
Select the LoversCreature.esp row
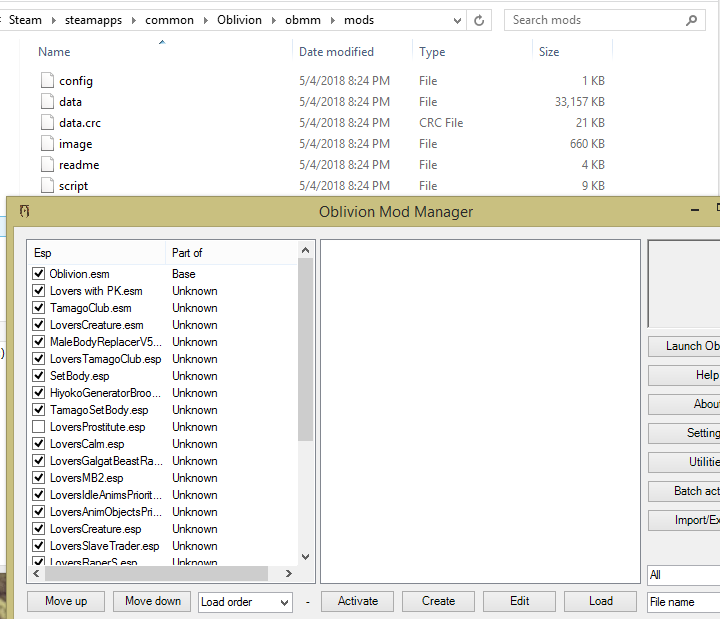(x=163, y=529)
